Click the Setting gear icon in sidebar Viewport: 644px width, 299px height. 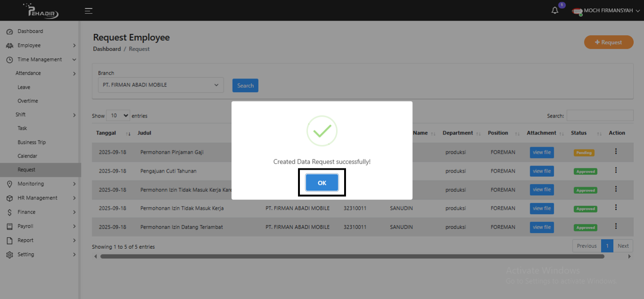9,255
